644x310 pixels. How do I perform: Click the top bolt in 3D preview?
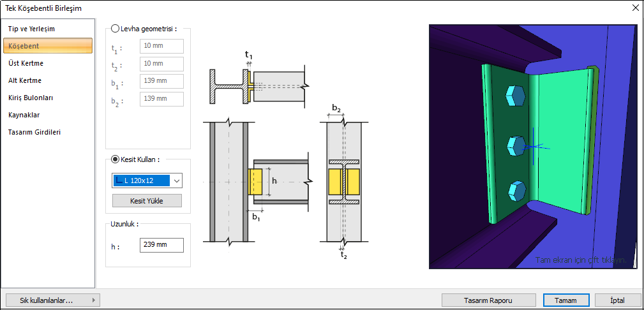click(x=514, y=96)
